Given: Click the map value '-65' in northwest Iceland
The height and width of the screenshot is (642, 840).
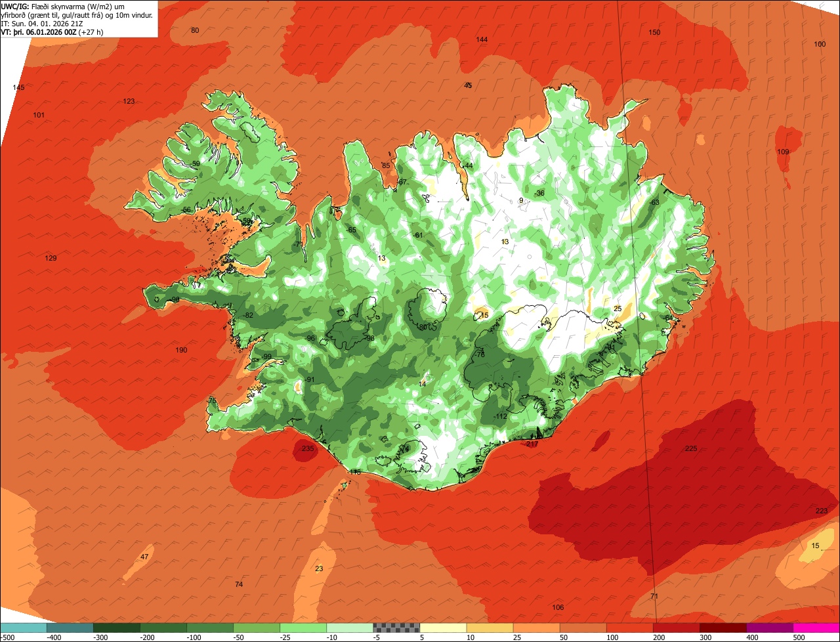Looking at the screenshot, I should coord(351,230).
